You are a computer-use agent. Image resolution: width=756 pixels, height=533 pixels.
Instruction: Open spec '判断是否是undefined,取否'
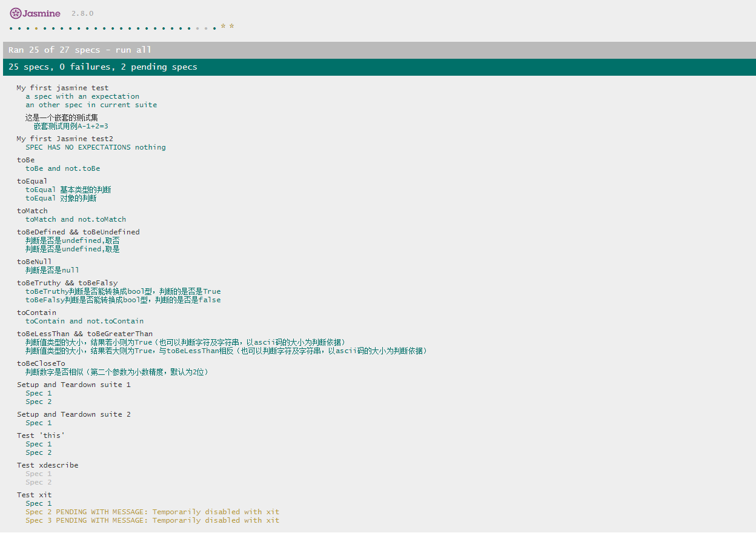73,240
